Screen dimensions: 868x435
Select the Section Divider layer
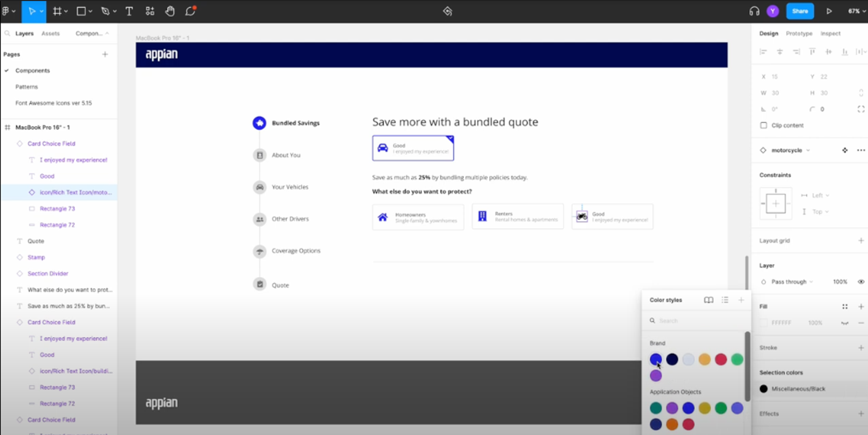(x=48, y=273)
